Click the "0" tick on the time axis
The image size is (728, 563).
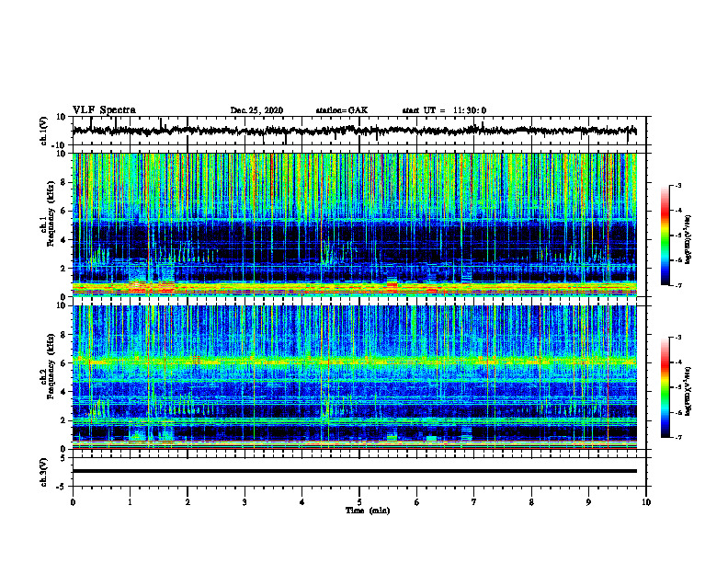tap(73, 502)
